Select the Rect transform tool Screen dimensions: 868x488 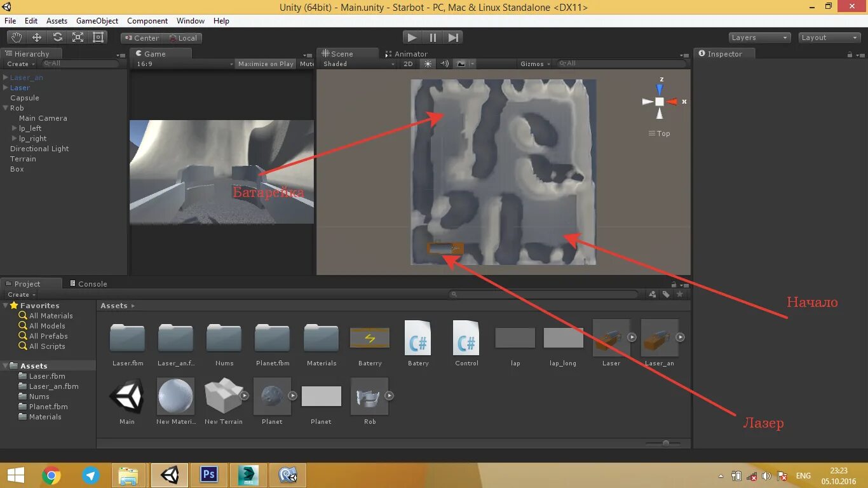(x=98, y=37)
